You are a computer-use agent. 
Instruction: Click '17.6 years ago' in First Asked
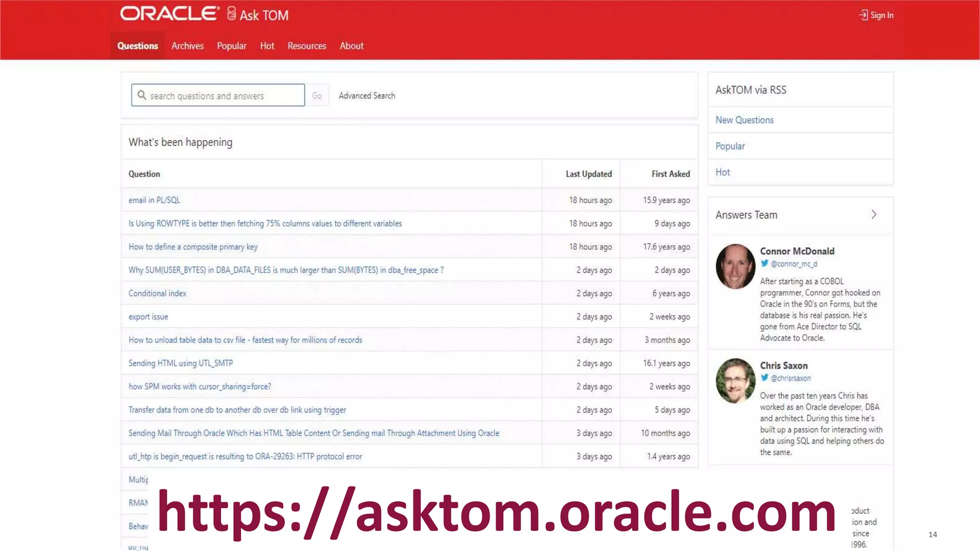point(667,247)
